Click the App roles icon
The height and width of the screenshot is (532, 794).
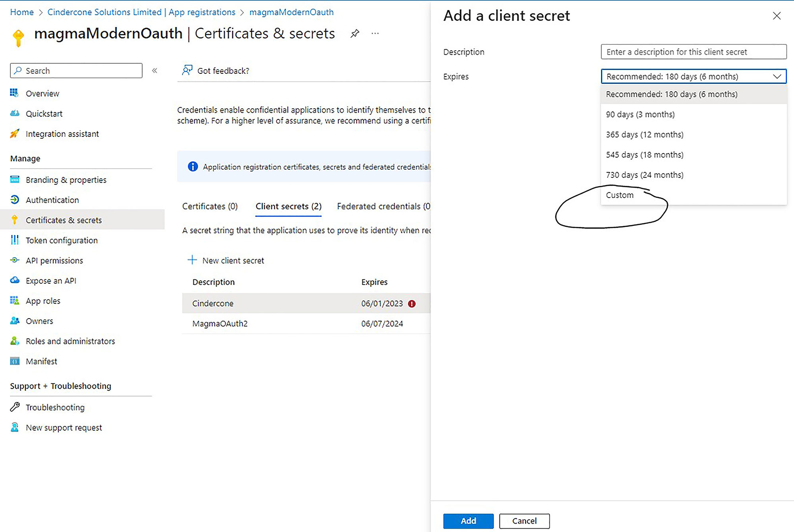point(15,300)
